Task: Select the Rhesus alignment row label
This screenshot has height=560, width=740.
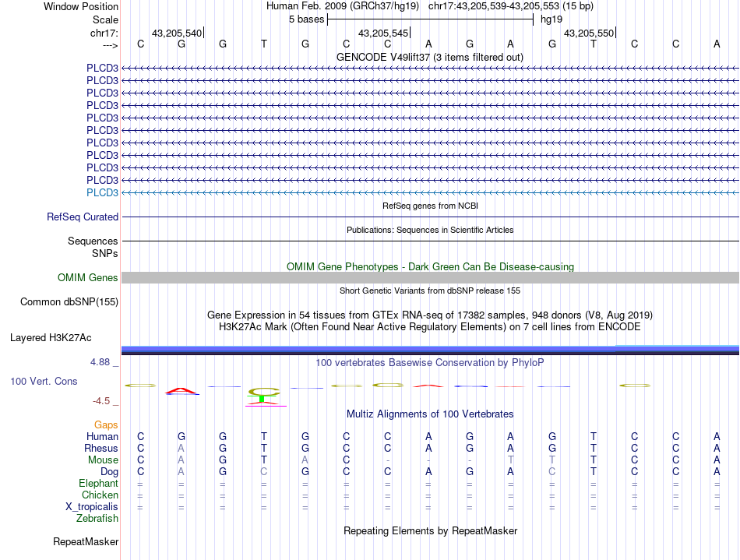Action: pos(101,448)
